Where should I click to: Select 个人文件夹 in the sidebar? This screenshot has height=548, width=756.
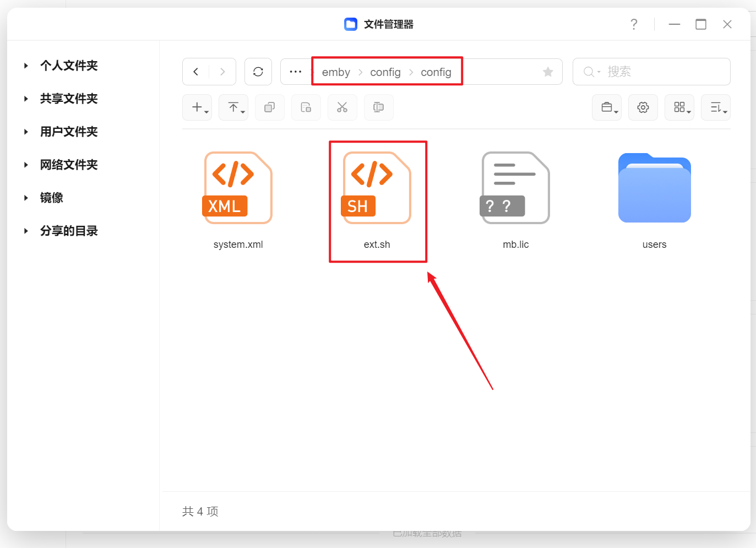point(69,66)
